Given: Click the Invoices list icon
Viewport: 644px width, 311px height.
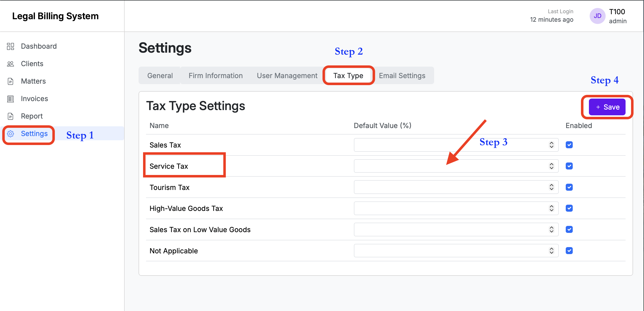Looking at the screenshot, I should click(x=10, y=99).
